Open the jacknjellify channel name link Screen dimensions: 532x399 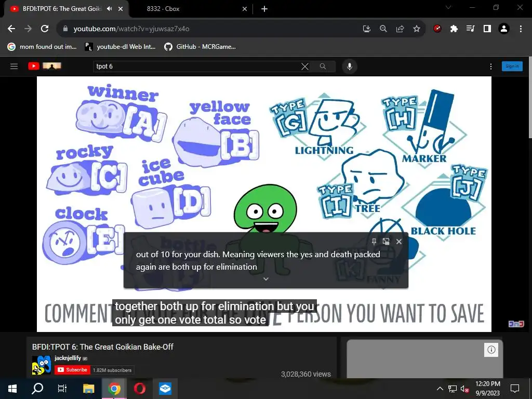pyautogui.click(x=68, y=358)
